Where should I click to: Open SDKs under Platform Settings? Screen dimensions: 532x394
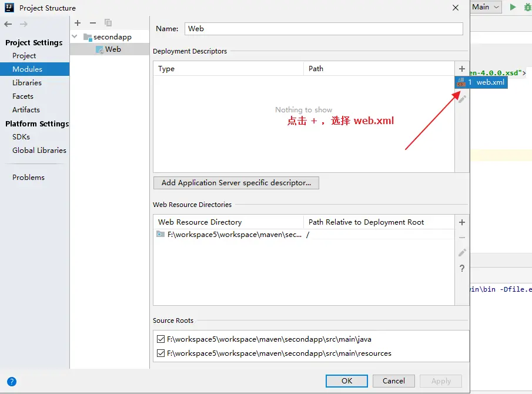(x=21, y=137)
